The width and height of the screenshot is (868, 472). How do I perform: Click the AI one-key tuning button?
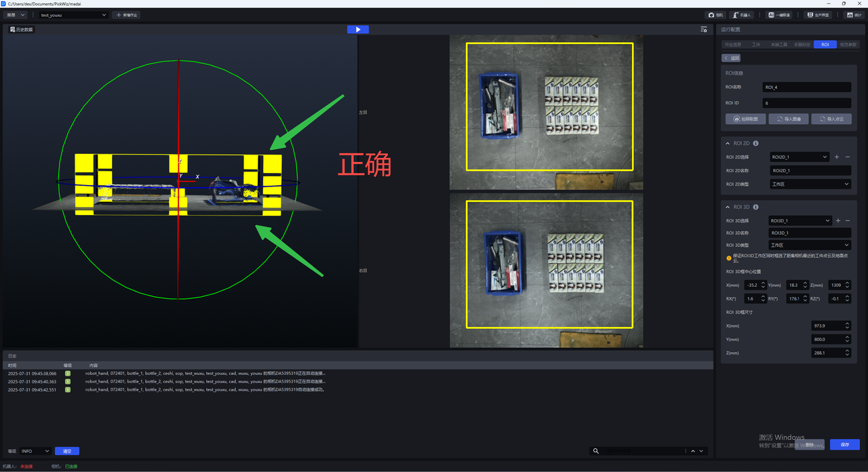(x=780, y=15)
